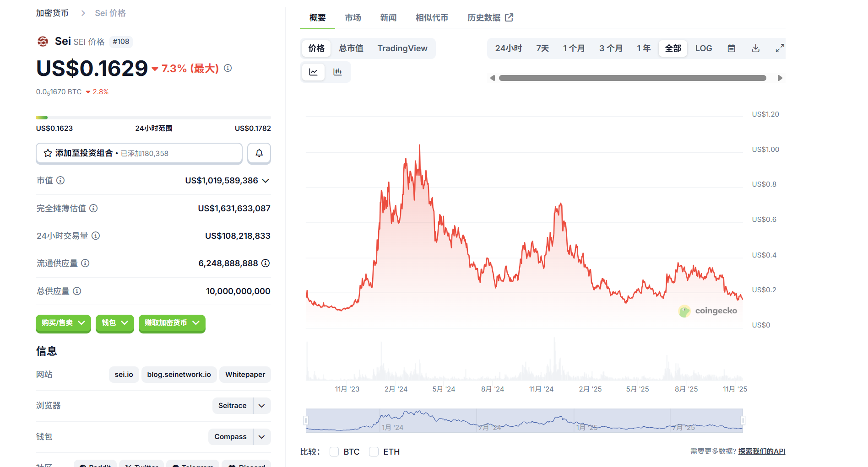Screen dimensions: 868x467
Task: Click the chart navigator left range handle
Action: [306, 420]
